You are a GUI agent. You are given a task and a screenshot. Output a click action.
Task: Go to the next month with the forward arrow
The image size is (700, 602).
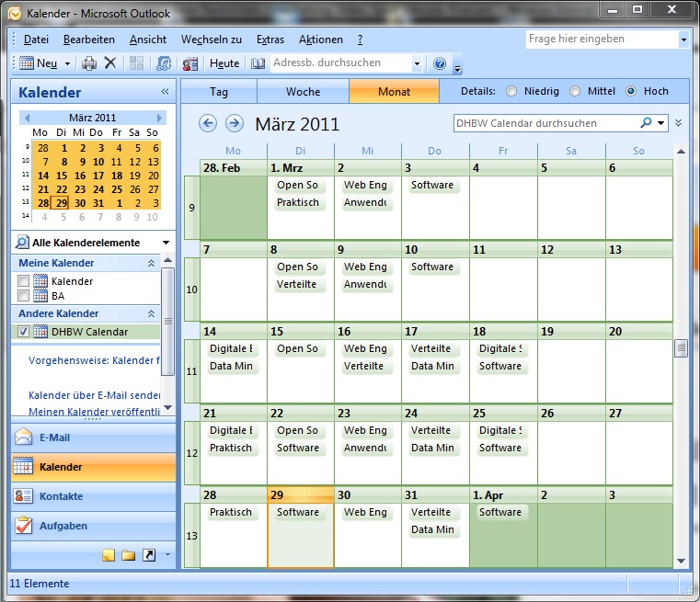point(235,123)
